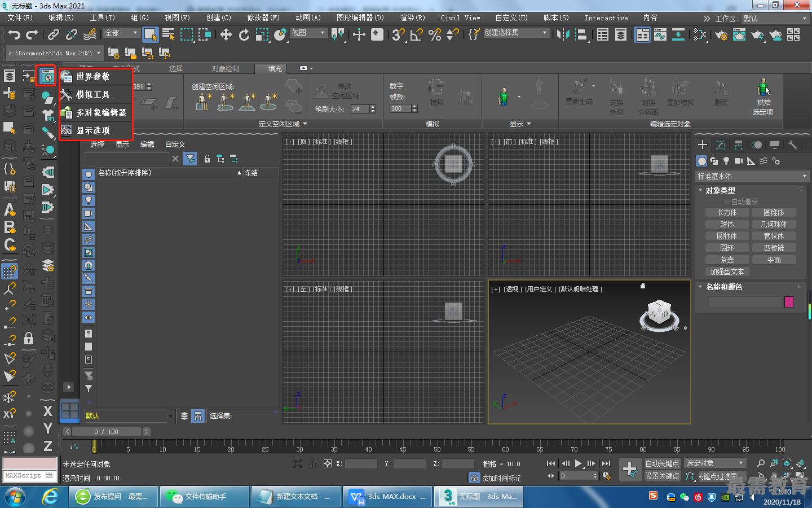The width and height of the screenshot is (812, 508).
Task: Click the Bake Selected populate icon
Action: (x=763, y=97)
